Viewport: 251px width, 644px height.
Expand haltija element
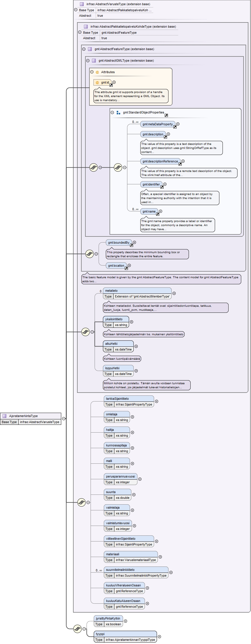[133, 433]
